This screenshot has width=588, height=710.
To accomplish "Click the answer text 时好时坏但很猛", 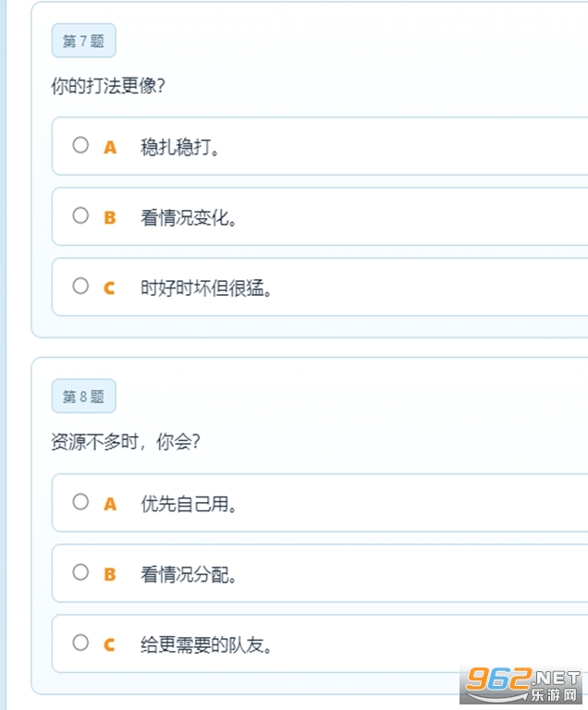I will [207, 288].
